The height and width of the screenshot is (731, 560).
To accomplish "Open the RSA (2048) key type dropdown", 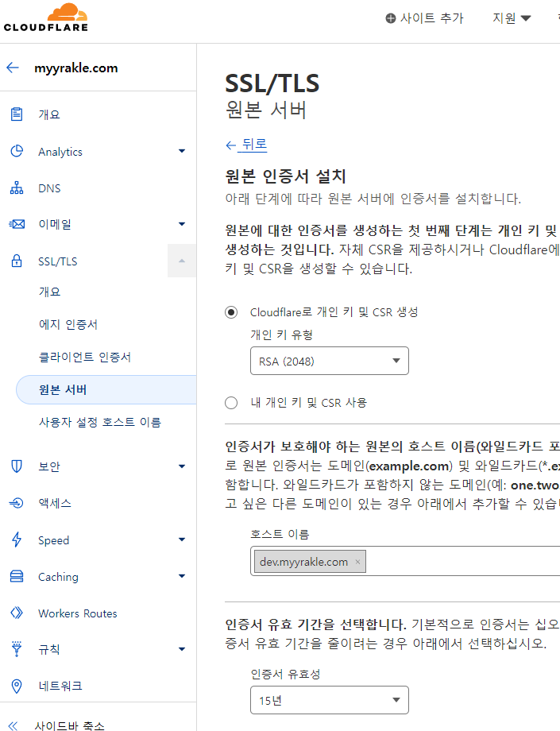I will (x=330, y=361).
